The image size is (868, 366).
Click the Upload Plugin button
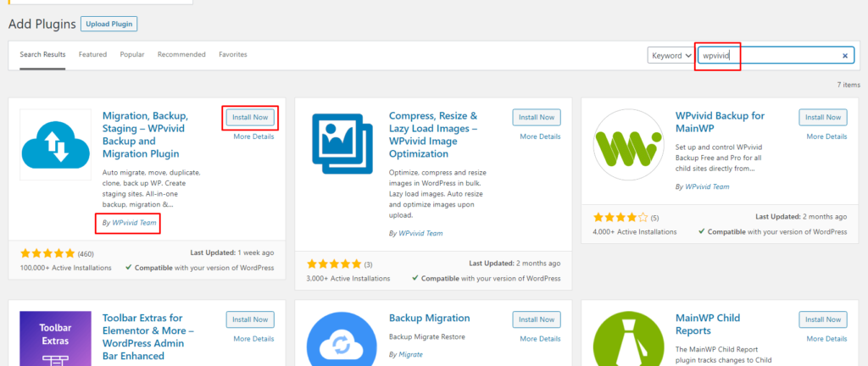point(109,25)
